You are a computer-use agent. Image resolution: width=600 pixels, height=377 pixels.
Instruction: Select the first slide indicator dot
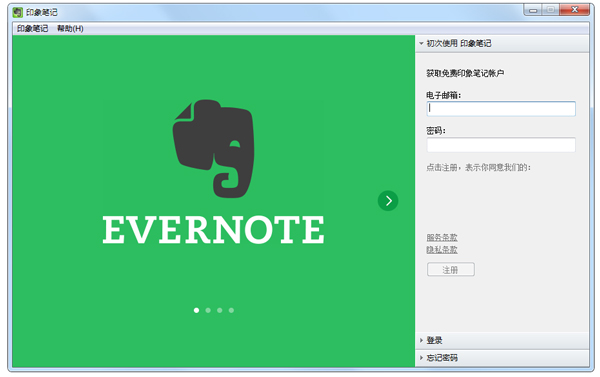[x=196, y=310]
